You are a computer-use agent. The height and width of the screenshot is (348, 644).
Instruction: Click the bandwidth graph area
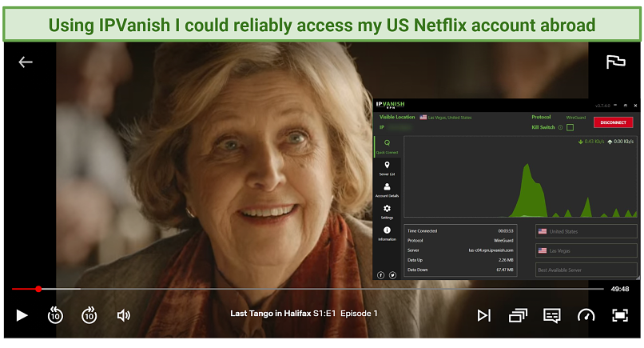tap(520, 177)
